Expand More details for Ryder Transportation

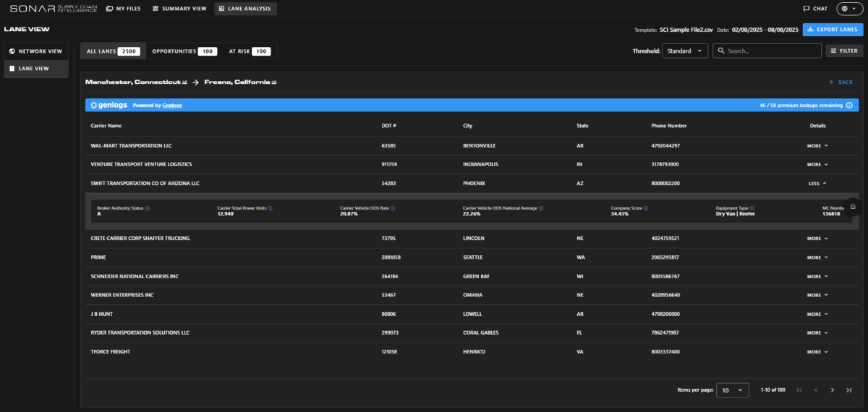click(817, 333)
